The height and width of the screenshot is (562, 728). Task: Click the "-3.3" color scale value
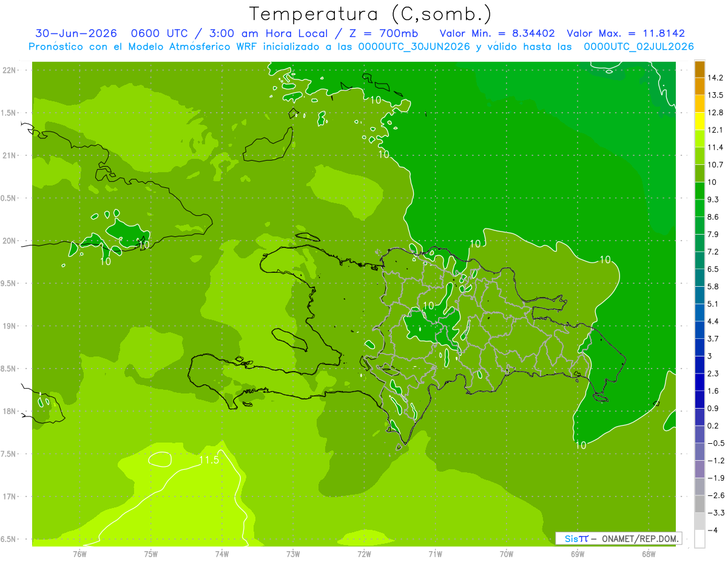tap(715, 513)
